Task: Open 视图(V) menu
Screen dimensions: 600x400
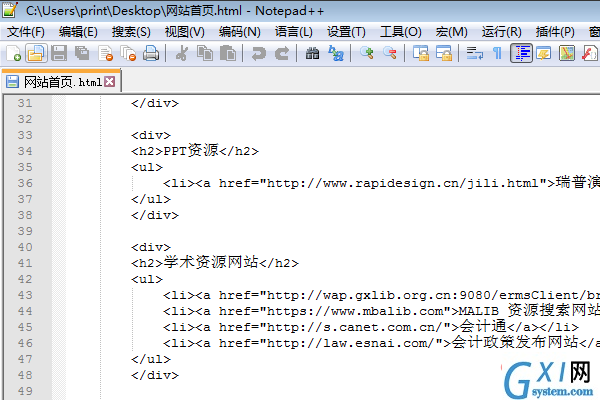Action: [184, 32]
